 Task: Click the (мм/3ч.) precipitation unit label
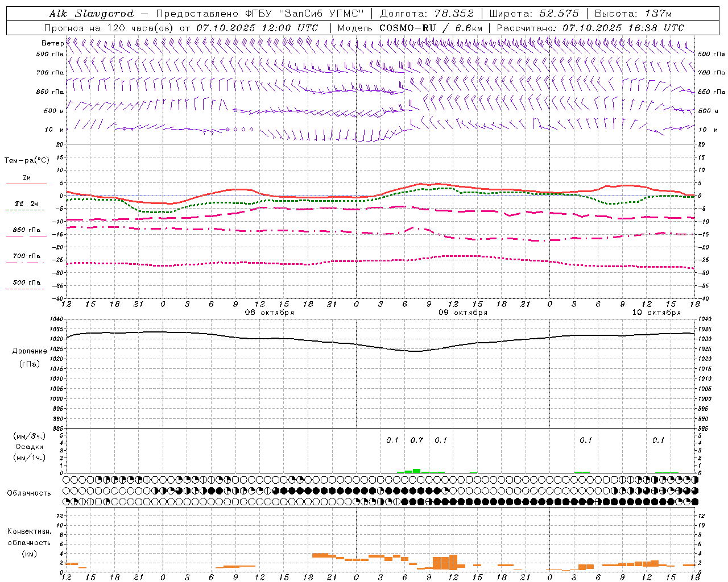coord(30,436)
